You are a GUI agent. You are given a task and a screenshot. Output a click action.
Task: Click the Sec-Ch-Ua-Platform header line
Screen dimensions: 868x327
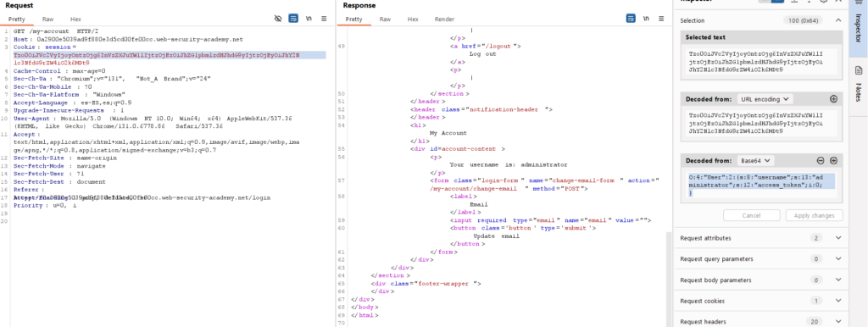point(70,95)
